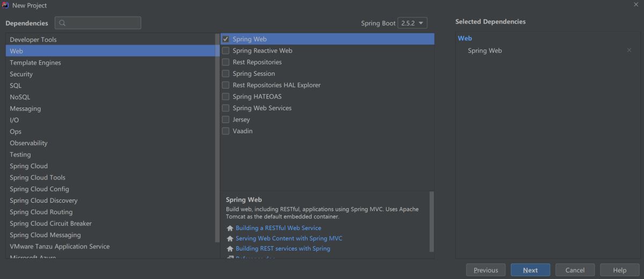Image resolution: width=644 pixels, height=279 pixels.
Task: Choose the SQL dependency category
Action: click(16, 85)
